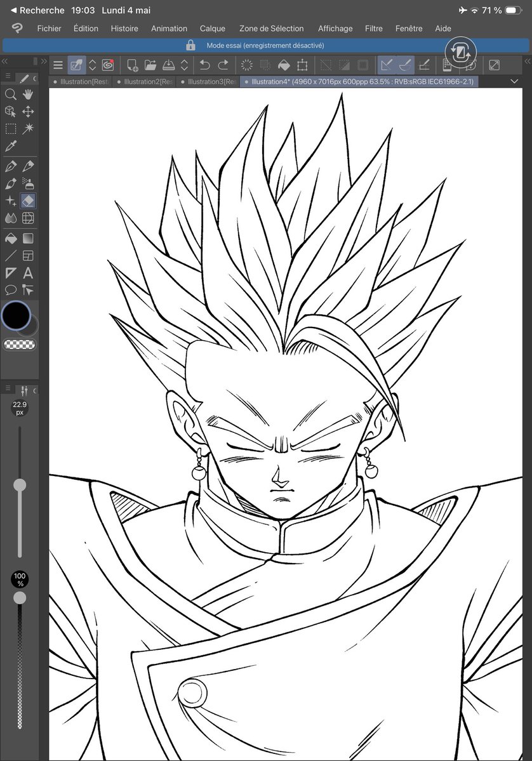Switch to the Illustration3 tab

coord(208,81)
